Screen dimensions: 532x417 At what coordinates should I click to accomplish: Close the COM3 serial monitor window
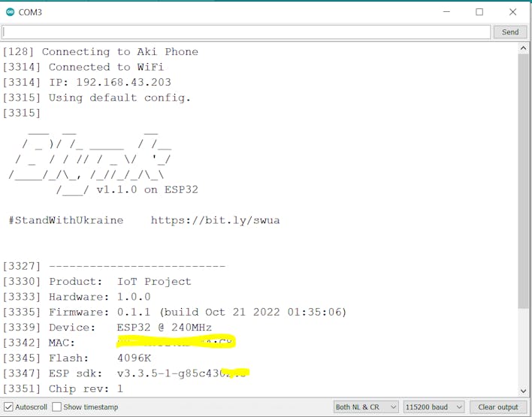coord(512,12)
